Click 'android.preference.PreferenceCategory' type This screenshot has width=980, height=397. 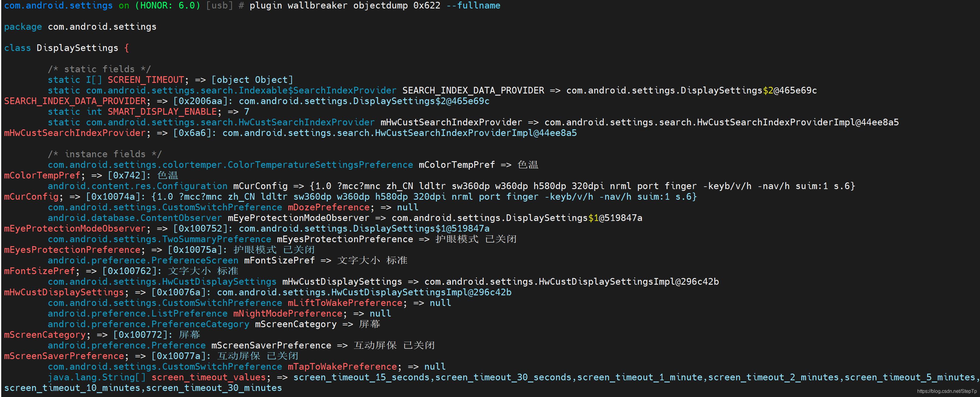point(148,324)
